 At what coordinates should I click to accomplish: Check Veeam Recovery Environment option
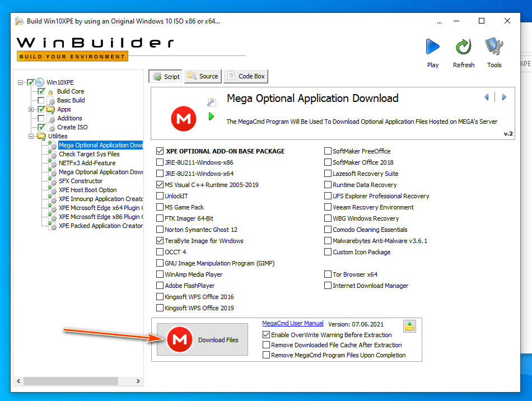[328, 207]
